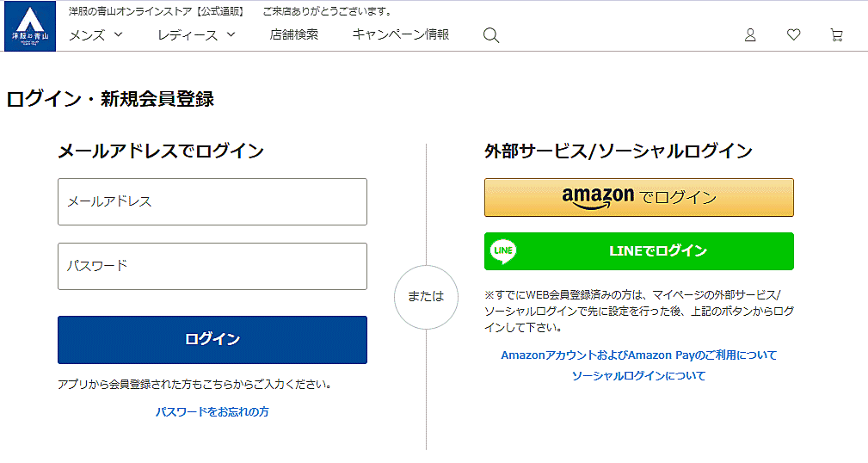Click the Aoyama logo in the header

(x=28, y=26)
